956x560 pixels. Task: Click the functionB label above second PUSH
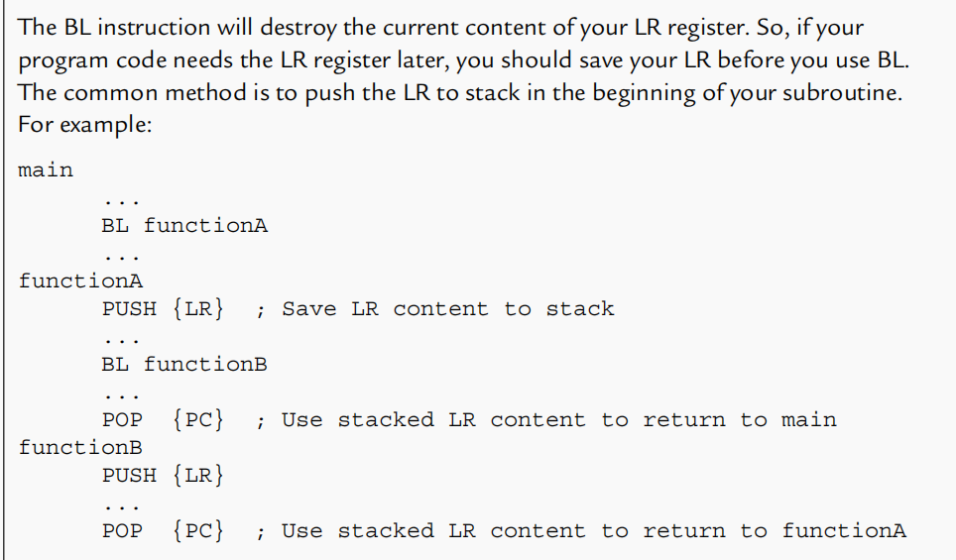(80, 447)
